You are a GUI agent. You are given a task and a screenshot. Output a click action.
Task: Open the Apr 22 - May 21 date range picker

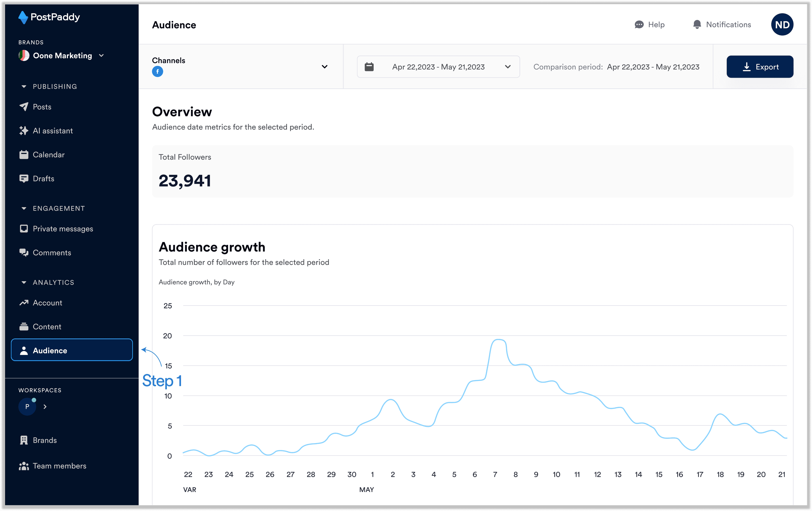point(438,67)
